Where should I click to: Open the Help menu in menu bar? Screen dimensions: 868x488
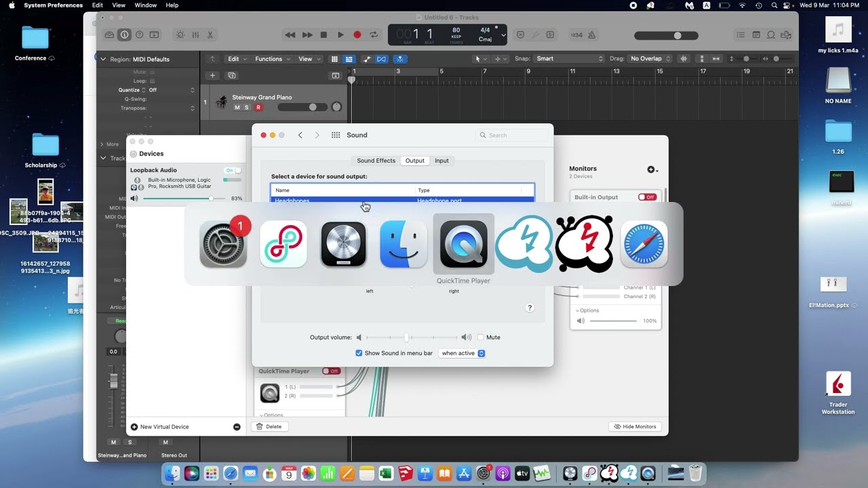point(172,5)
